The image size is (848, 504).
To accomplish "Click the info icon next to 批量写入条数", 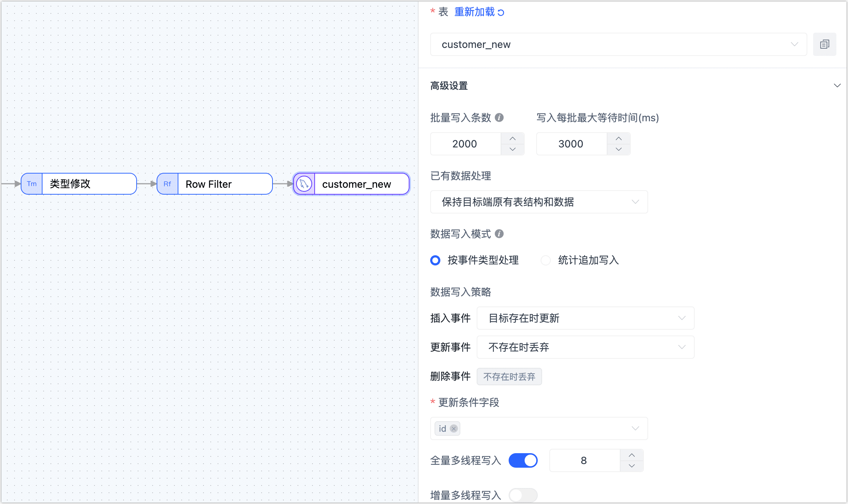I will (499, 118).
